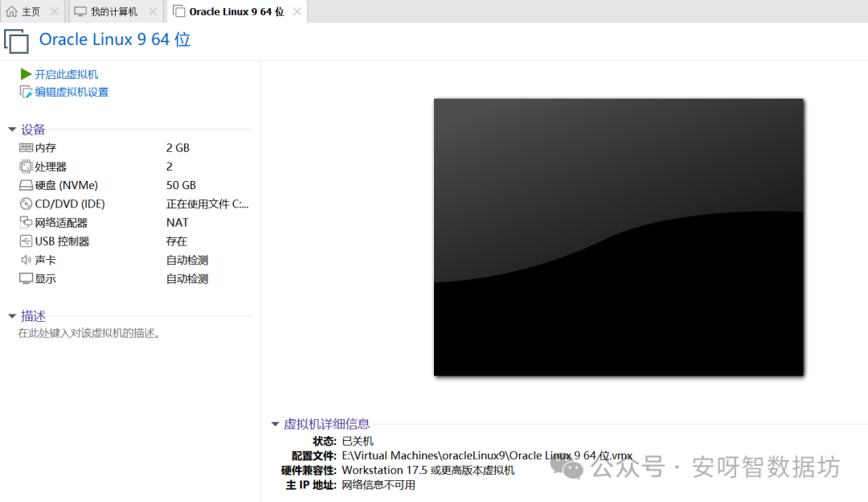This screenshot has width=868, height=502.
Task: Click the Workstation 17.5 compatibility text
Action: point(428,471)
